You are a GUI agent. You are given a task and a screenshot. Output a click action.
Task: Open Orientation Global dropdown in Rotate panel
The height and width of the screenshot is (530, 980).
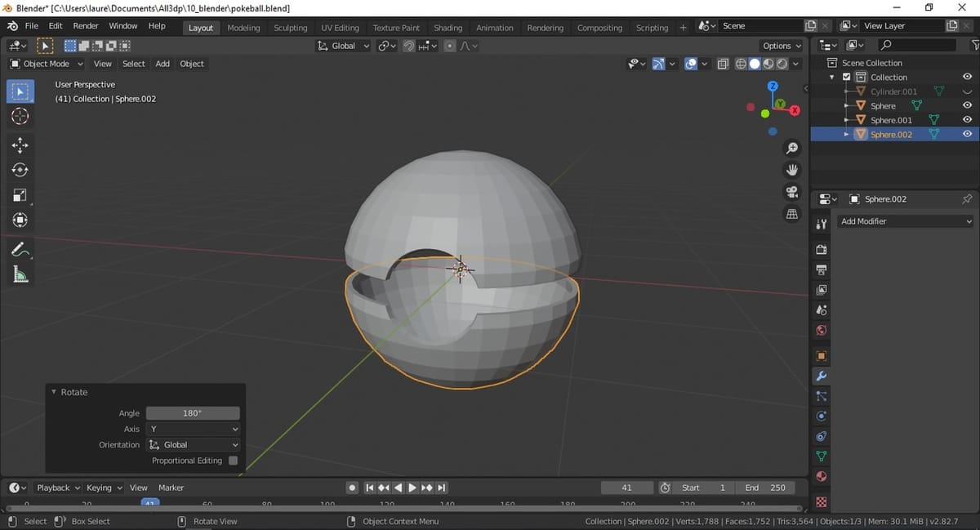(x=193, y=445)
